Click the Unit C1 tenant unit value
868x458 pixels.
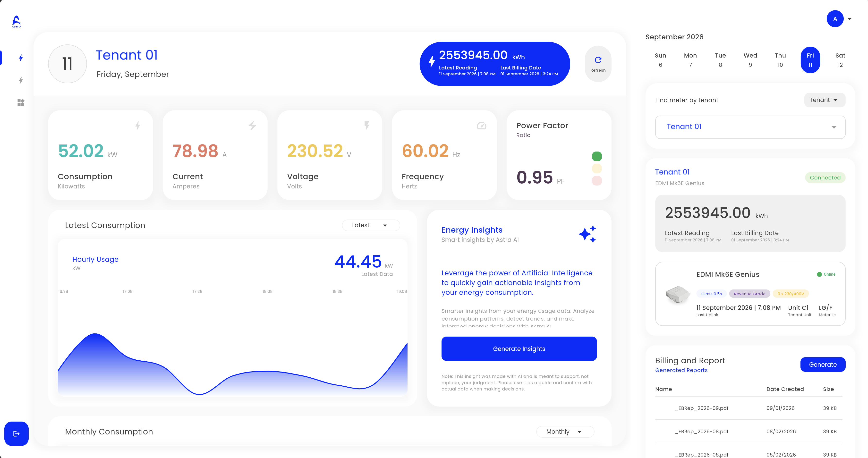tap(798, 308)
